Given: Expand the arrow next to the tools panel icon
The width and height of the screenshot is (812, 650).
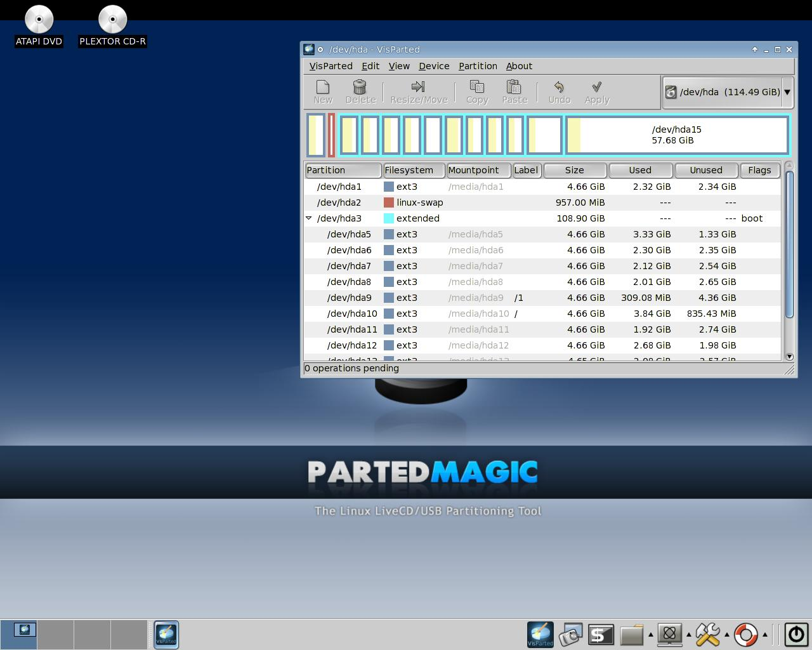Looking at the screenshot, I should (727, 634).
